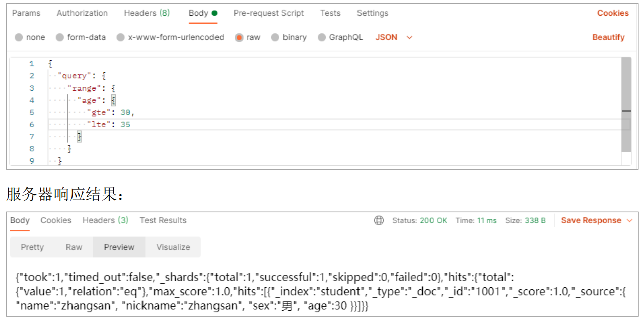Open request Settings tab
The height and width of the screenshot is (319, 644).
pos(373,13)
